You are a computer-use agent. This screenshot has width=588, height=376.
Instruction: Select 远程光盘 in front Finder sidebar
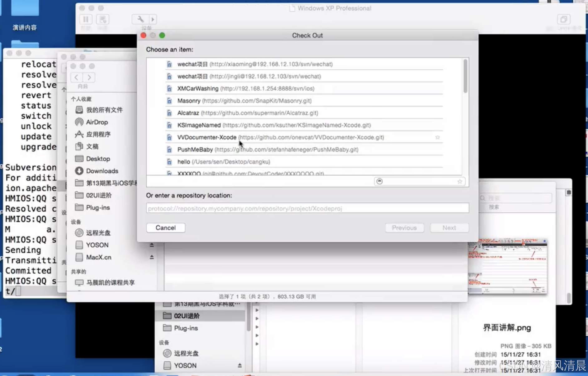point(93,233)
